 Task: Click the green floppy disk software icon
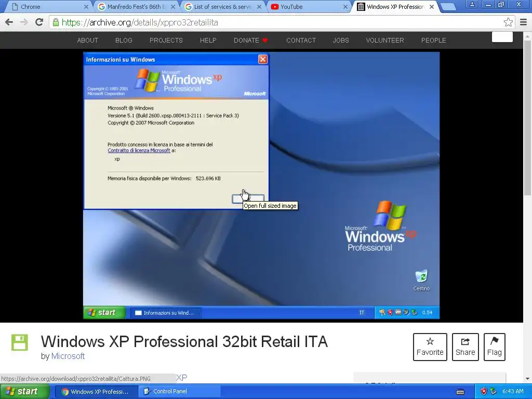(20, 342)
